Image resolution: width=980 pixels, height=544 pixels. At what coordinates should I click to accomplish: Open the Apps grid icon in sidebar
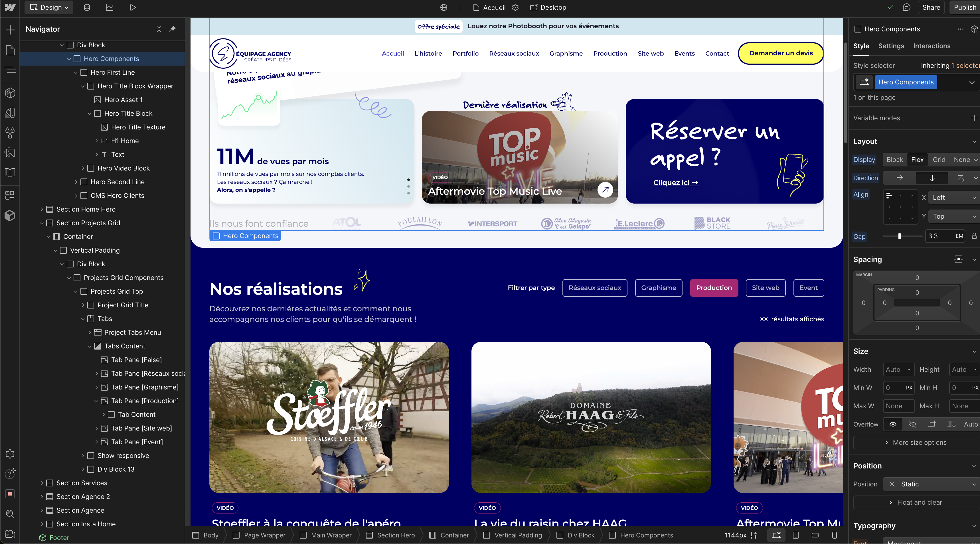pos(10,195)
